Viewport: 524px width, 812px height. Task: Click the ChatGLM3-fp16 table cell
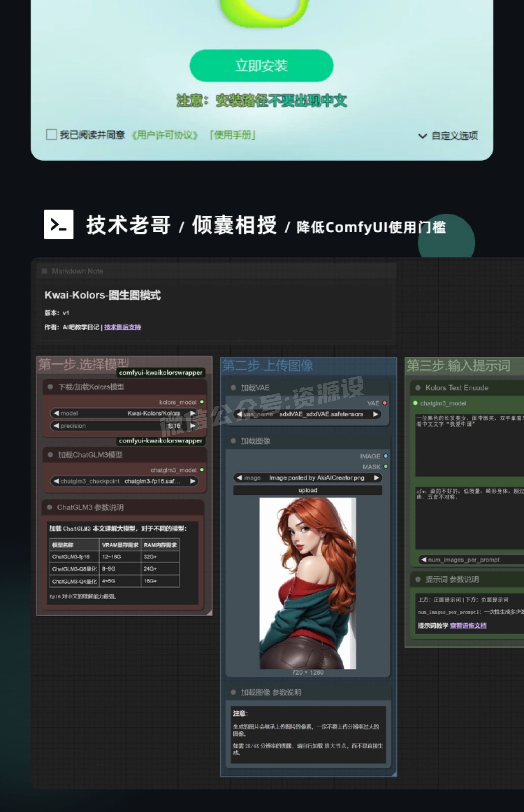pyautogui.click(x=75, y=557)
